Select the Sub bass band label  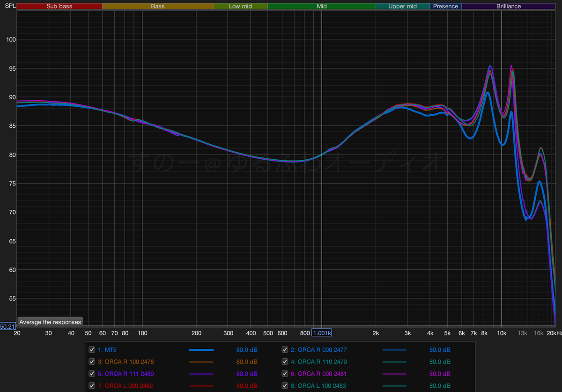tap(59, 7)
